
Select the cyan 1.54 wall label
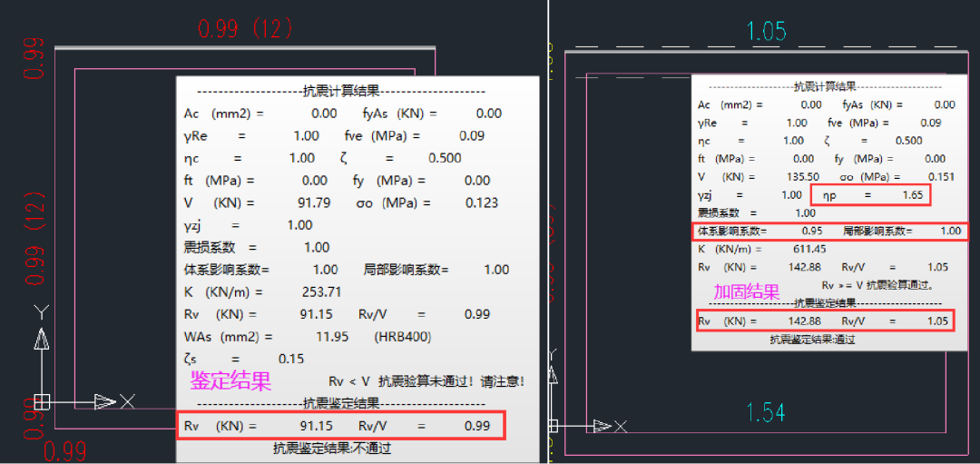(767, 413)
